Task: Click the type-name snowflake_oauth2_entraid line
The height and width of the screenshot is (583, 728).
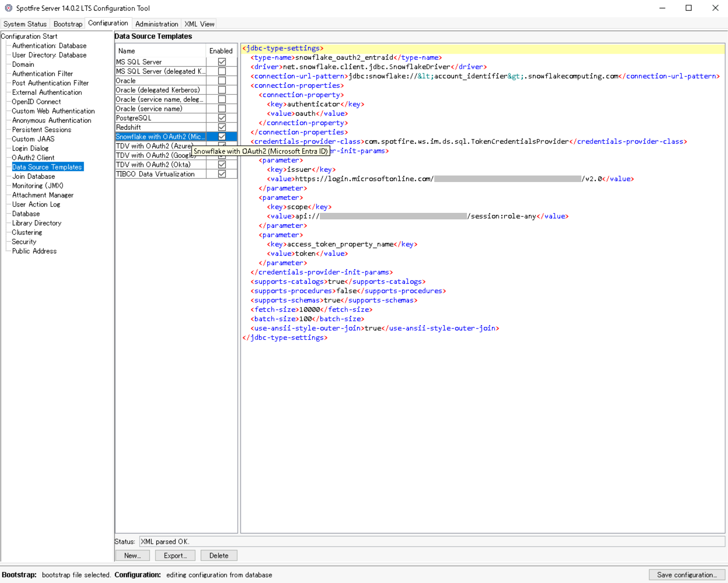Action: [346, 57]
